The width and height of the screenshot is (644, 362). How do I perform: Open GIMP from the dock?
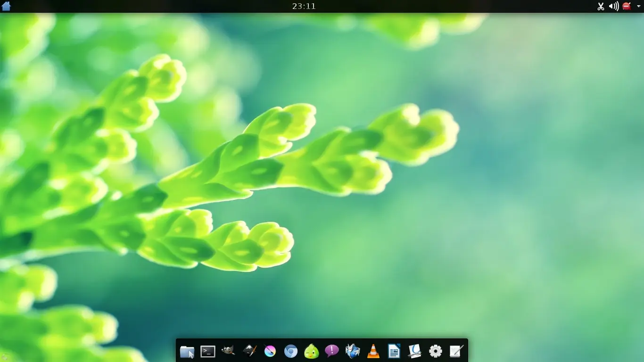pos(229,351)
